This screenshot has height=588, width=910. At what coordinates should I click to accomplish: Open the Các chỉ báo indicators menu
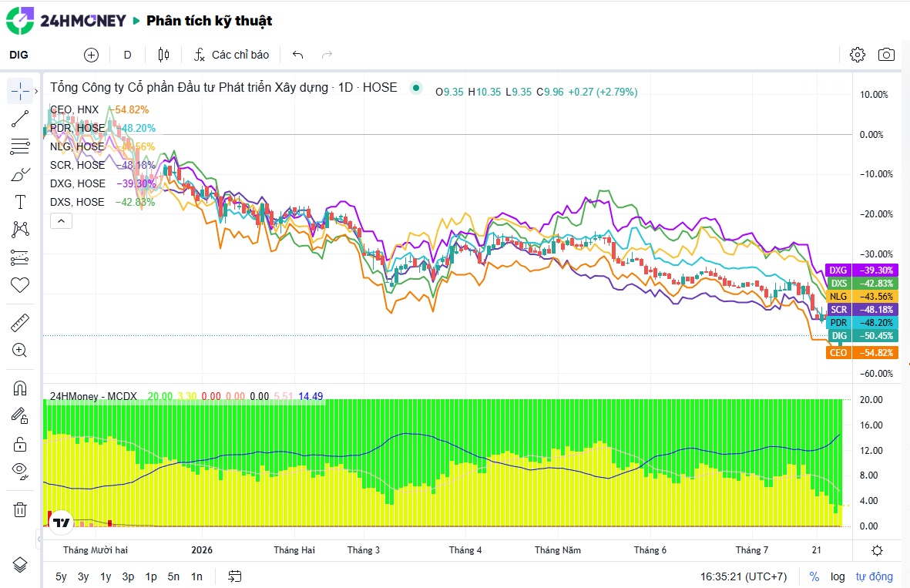[x=232, y=55]
